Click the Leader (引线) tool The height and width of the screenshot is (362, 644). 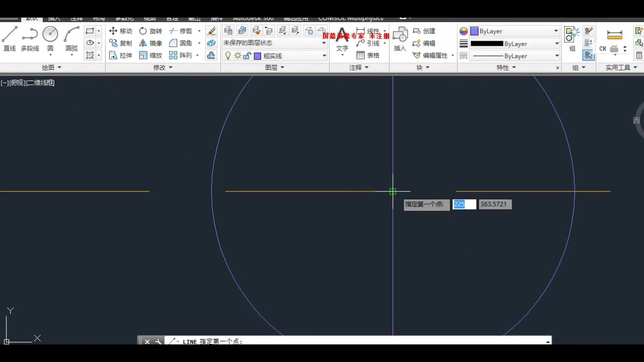coord(368,43)
